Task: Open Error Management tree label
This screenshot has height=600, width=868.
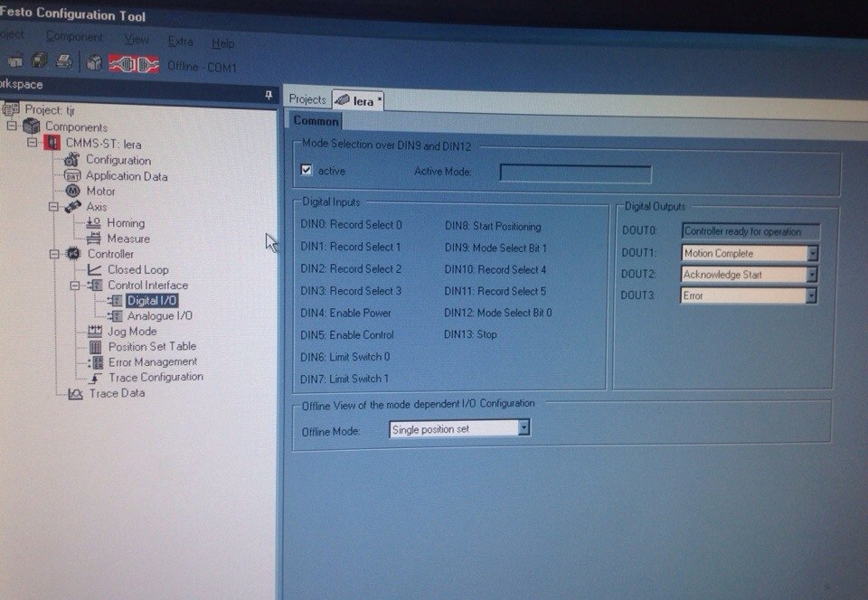Action: pos(153,361)
